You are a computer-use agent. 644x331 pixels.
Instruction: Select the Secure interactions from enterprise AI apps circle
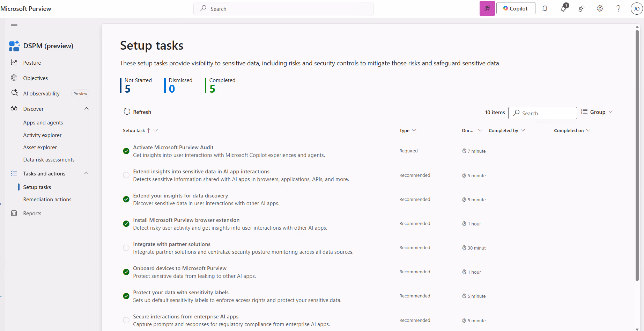[126, 320]
